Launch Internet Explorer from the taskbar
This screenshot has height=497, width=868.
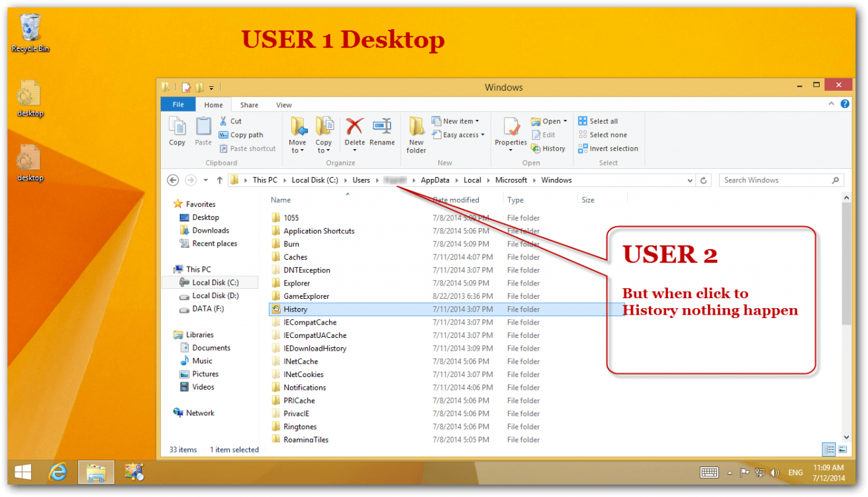tap(57, 472)
